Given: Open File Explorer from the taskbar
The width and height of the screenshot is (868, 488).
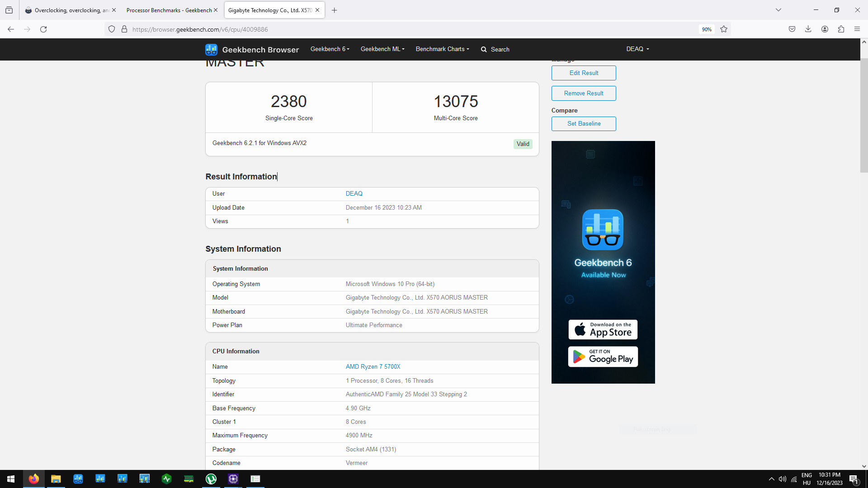Looking at the screenshot, I should coord(56,479).
